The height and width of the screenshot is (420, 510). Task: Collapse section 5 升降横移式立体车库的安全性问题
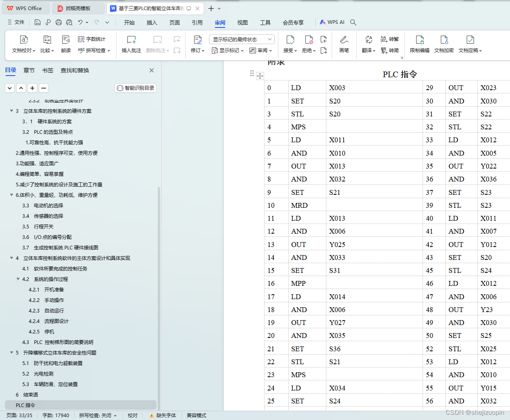pyautogui.click(x=11, y=352)
